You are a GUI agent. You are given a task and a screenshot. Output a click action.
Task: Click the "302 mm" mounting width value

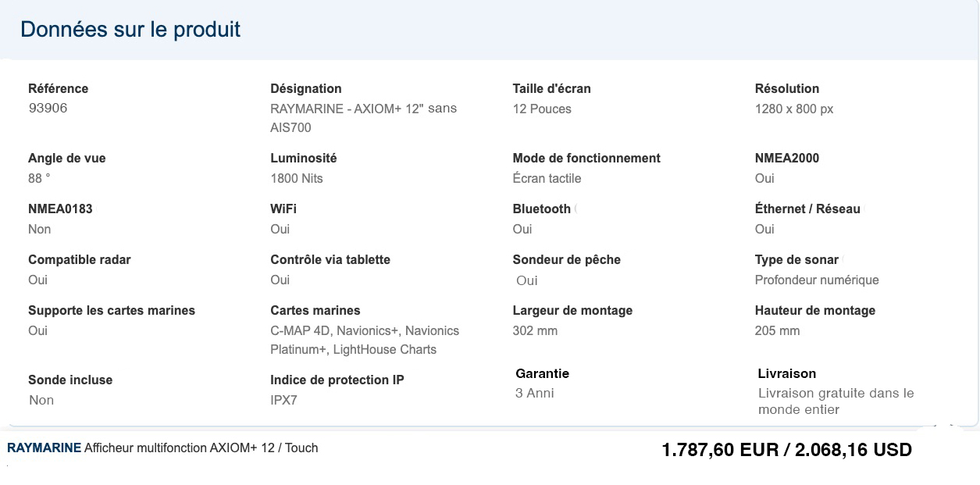click(535, 331)
